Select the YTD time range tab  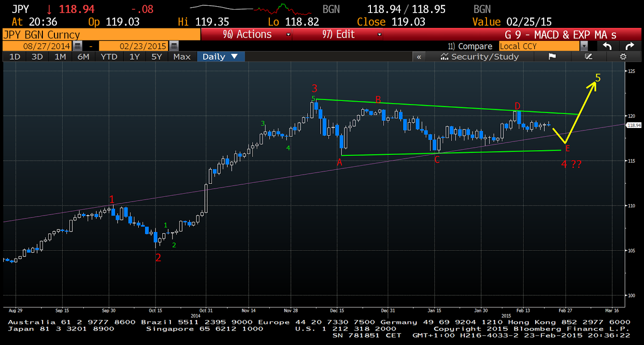pos(109,57)
